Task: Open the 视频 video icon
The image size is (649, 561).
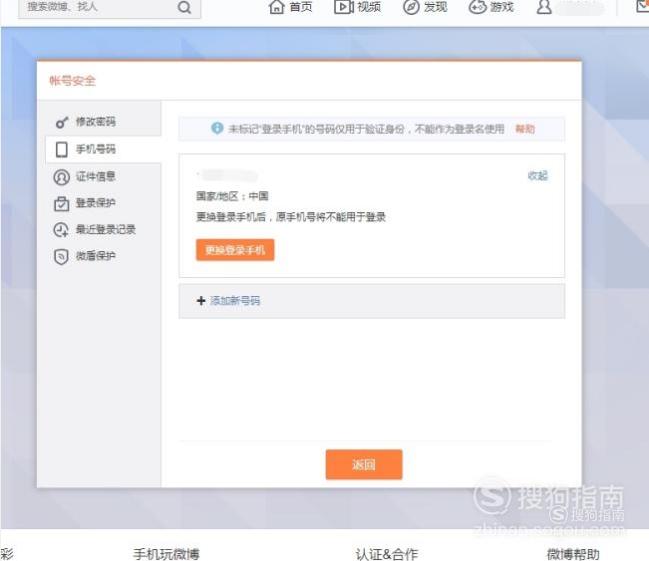Action: [x=344, y=7]
